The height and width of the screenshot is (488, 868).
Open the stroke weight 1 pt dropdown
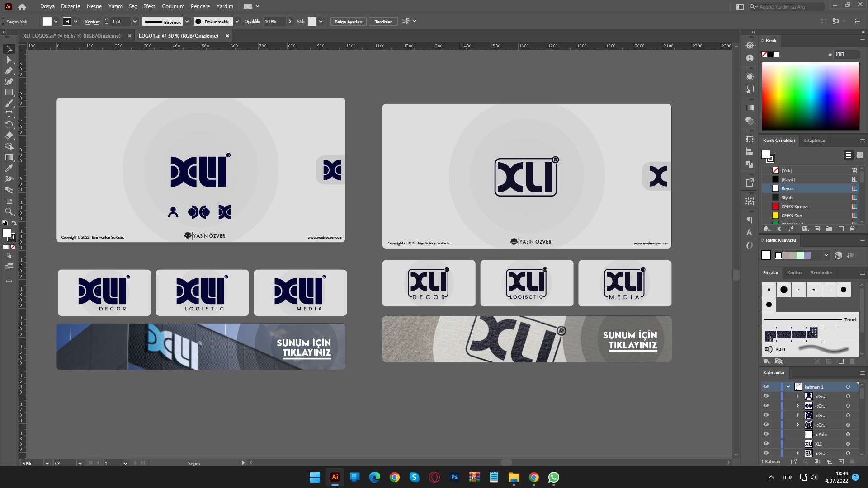click(135, 22)
